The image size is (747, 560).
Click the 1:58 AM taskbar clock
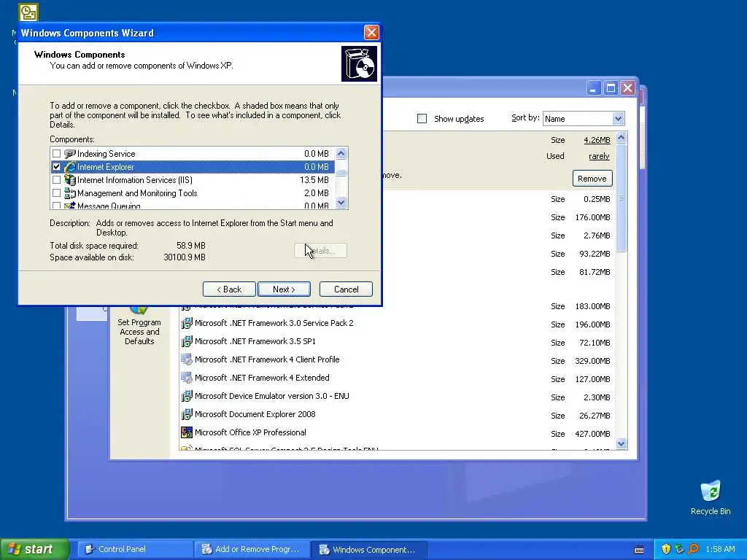click(x=720, y=549)
